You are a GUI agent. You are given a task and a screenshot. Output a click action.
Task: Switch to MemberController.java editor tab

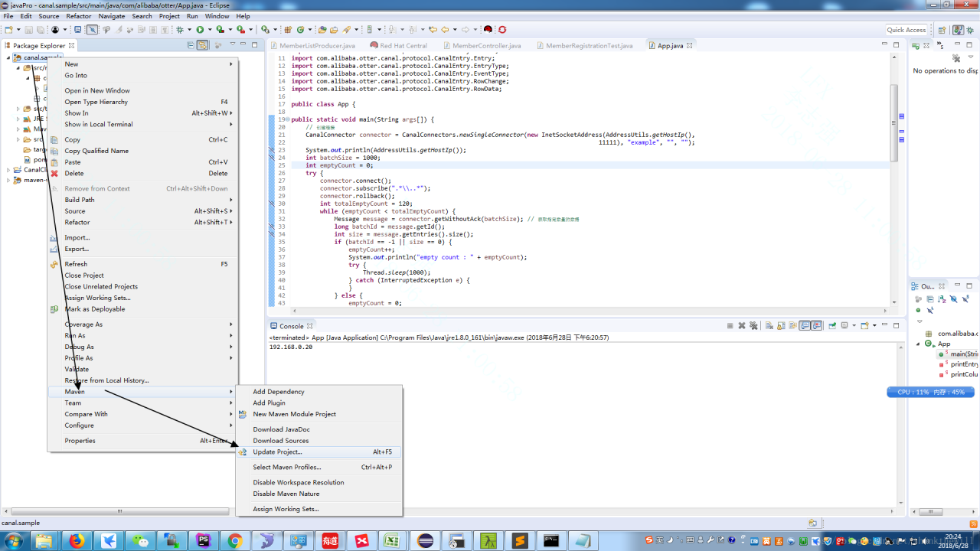[486, 46]
